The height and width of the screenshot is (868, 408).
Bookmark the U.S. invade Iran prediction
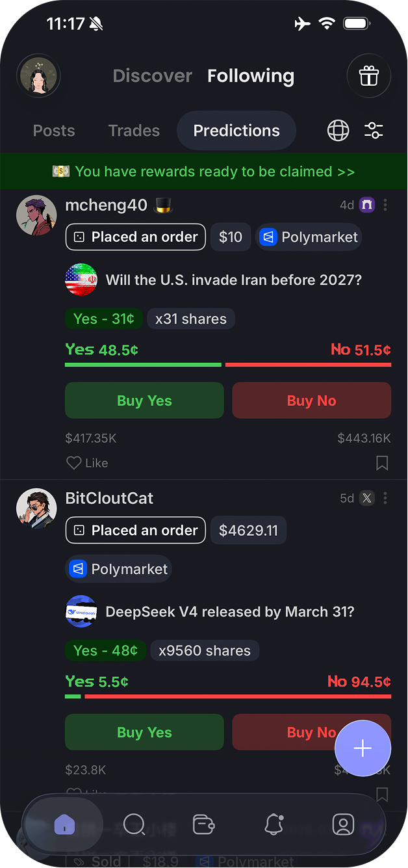(x=382, y=463)
